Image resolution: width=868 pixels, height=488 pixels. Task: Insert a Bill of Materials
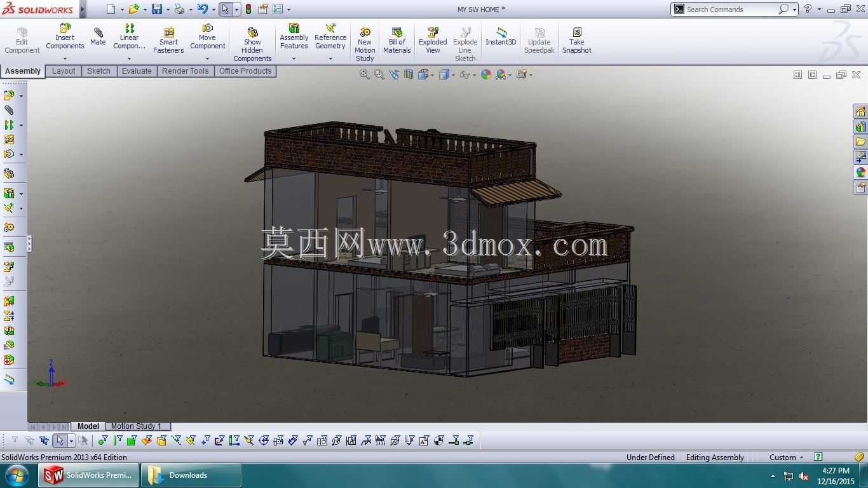coord(397,41)
